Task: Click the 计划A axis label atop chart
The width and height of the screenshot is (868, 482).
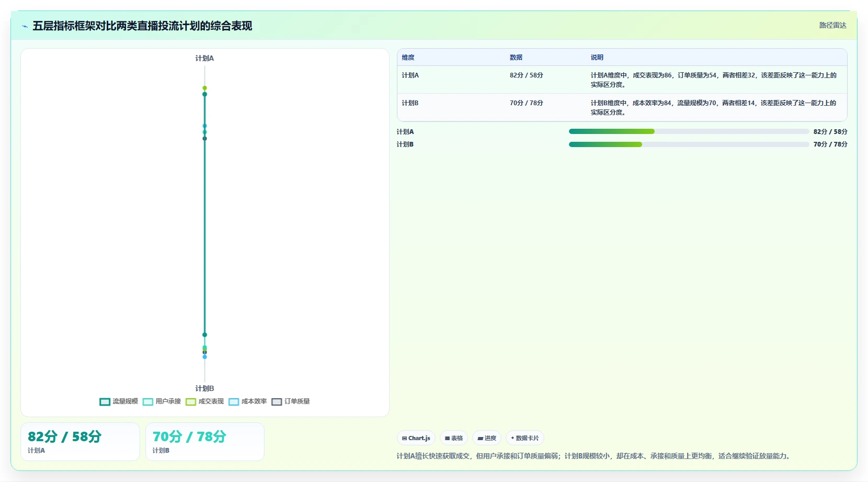Action: pyautogui.click(x=204, y=58)
